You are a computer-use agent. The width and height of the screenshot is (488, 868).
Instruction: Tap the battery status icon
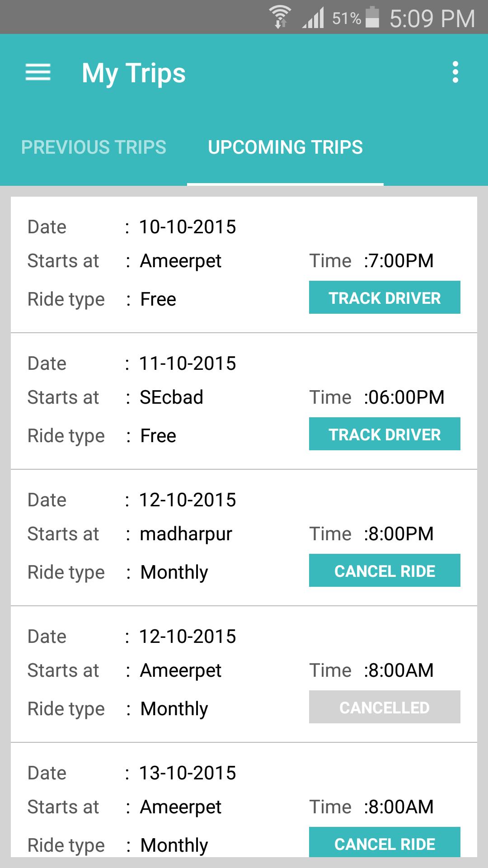[x=372, y=17]
